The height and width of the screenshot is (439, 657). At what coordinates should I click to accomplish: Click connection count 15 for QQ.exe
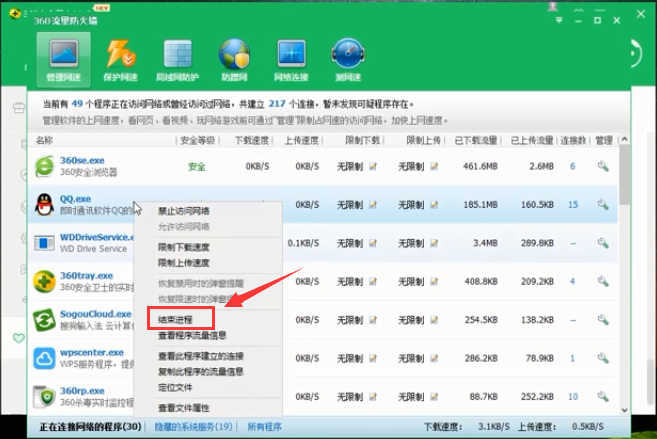pyautogui.click(x=573, y=205)
